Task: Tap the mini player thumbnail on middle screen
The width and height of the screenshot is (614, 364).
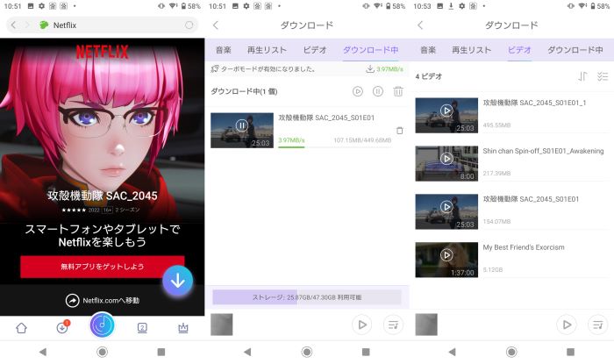Action: pos(222,325)
